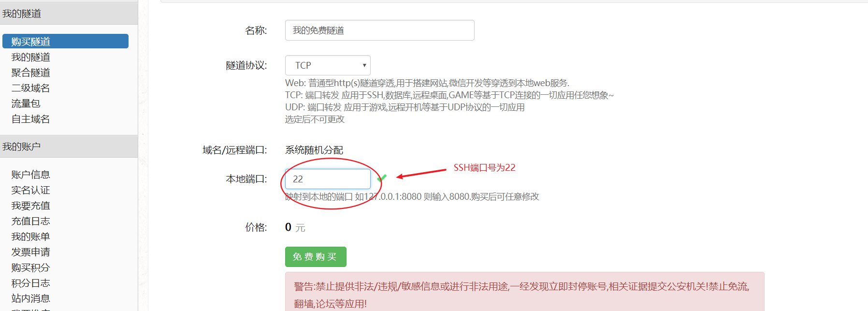View 充值日志 in the sidebar

click(31, 221)
